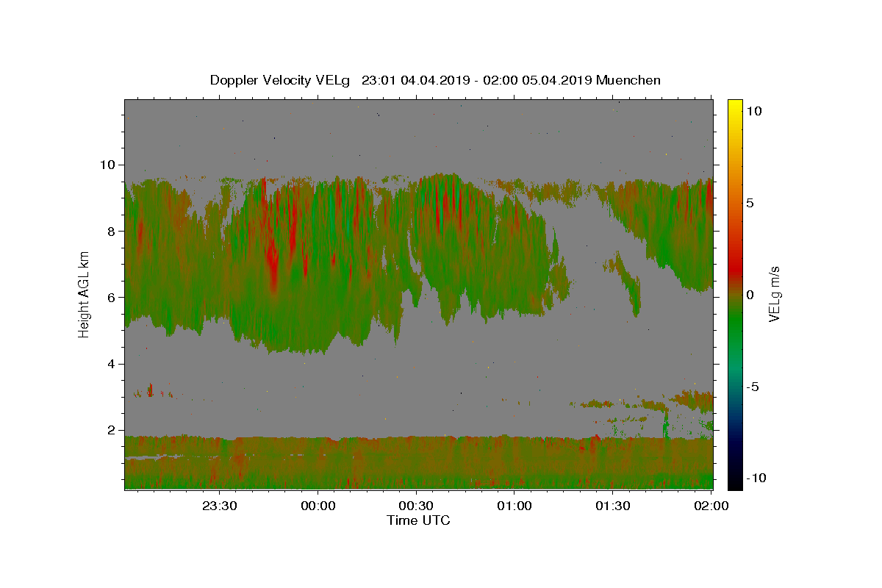Click the 'VELg m/s' colorbar label
The image size is (882, 588).
774,295
